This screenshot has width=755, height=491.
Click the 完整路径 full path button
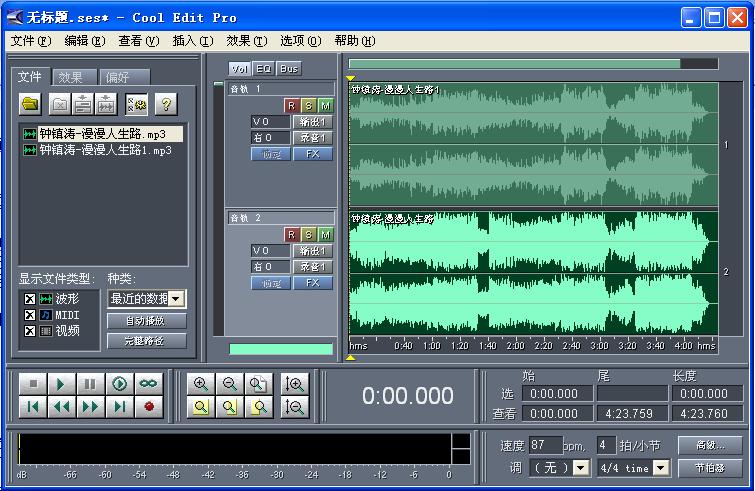pos(146,341)
